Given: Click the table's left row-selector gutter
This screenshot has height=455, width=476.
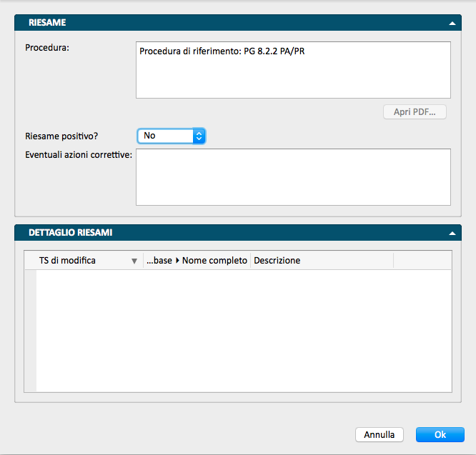Looking at the screenshot, I should [30, 329].
